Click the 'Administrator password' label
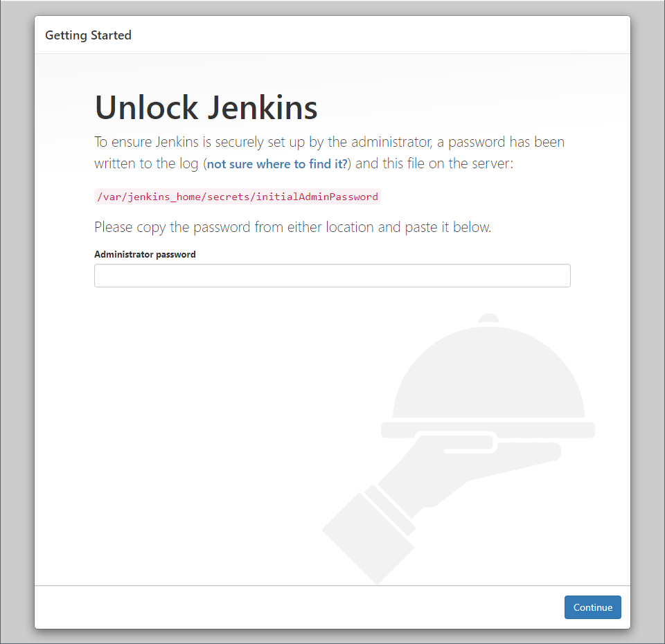This screenshot has height=644, width=665. tap(145, 254)
